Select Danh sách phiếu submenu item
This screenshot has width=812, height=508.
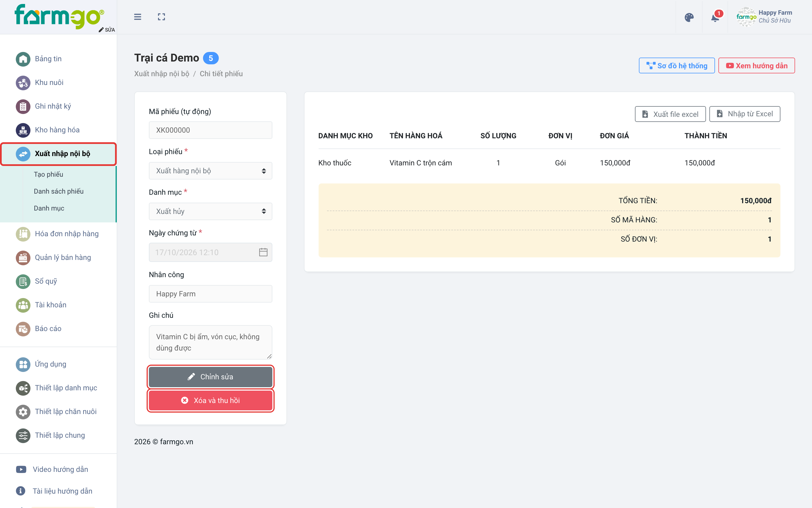point(59,191)
